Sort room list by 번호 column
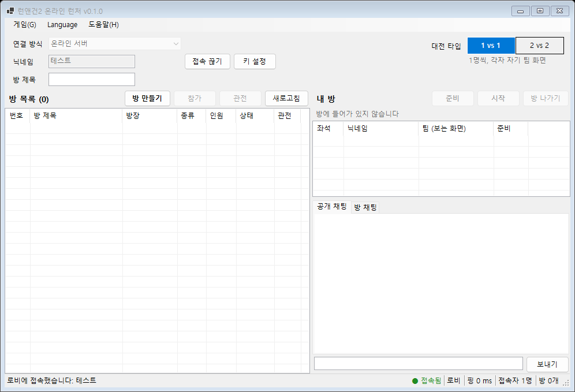Viewport: 575px width, 392px height. (x=17, y=116)
